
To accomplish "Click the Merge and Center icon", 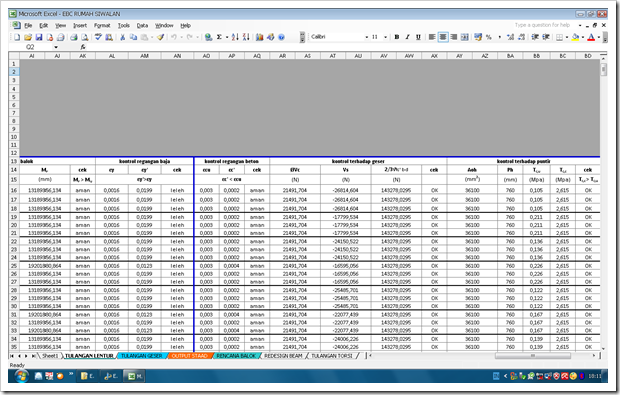I will [465, 37].
